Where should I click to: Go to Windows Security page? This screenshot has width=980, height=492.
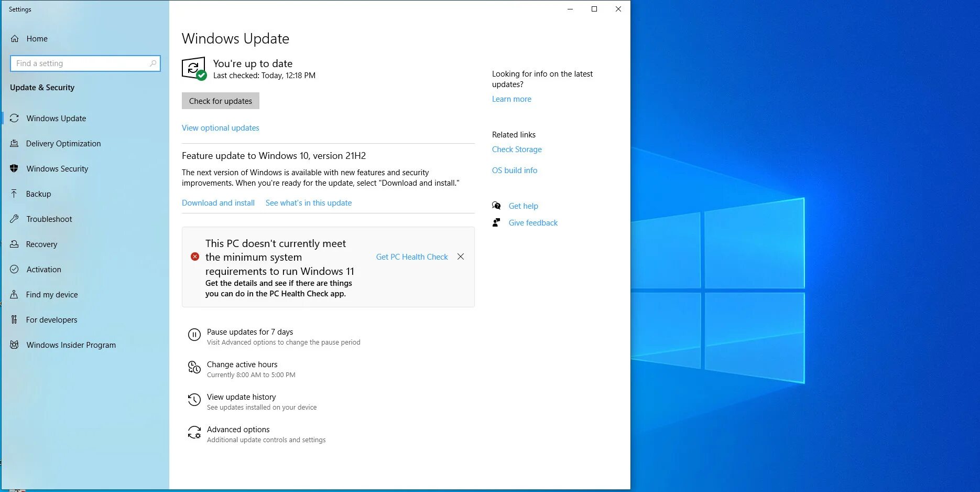(57, 169)
